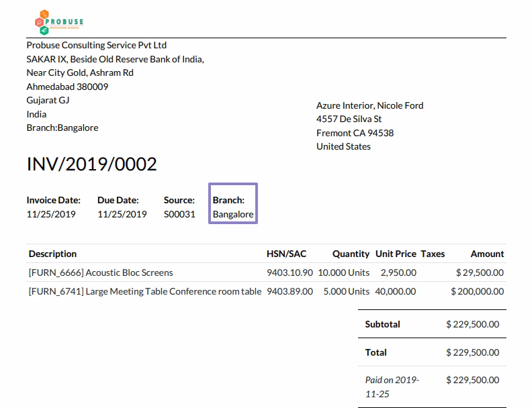This screenshot has height=408, width=532.
Task: Click the Ahmedabad 380009 line
Action: coord(67,87)
